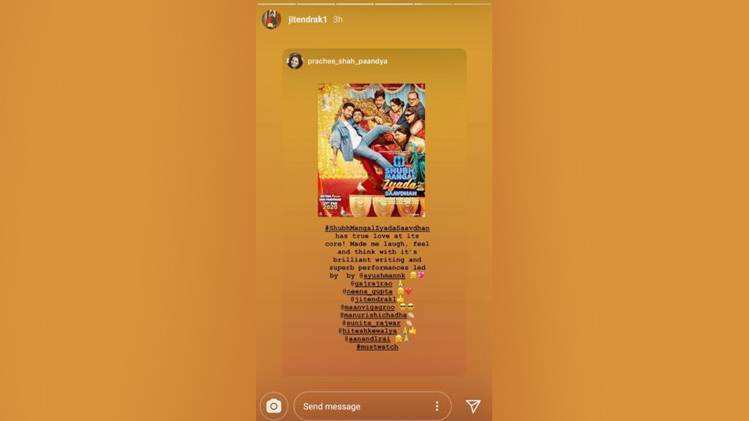Screen dimensions: 749x421
Task: Open the @hiteshkewalya mention
Action: click(367, 331)
